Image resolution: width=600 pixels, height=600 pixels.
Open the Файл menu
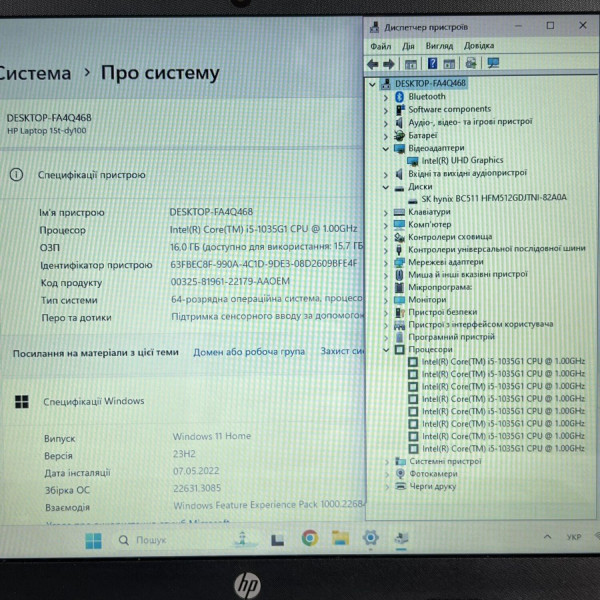coord(380,46)
